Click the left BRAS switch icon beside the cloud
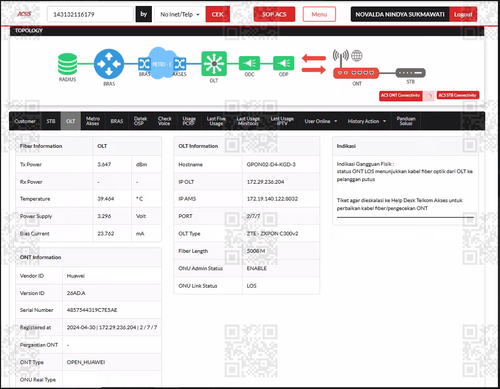The height and width of the screenshot is (389, 500). pos(144,64)
